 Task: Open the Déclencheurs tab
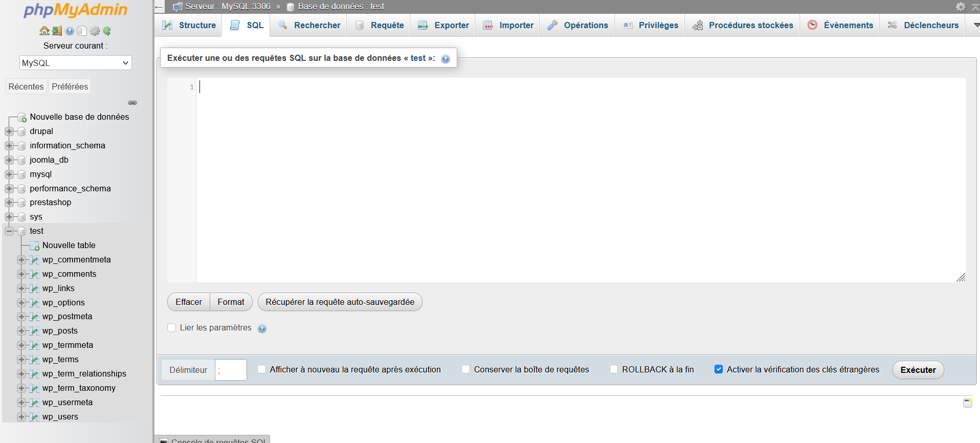tap(923, 26)
